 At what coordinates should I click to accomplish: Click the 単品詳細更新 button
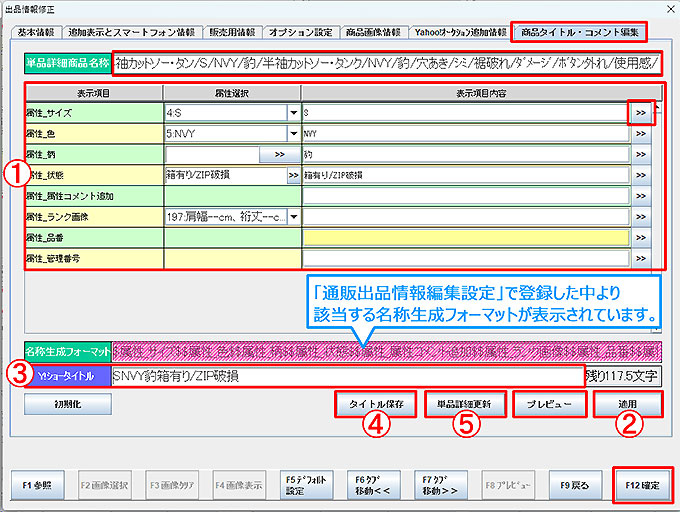pyautogui.click(x=464, y=404)
